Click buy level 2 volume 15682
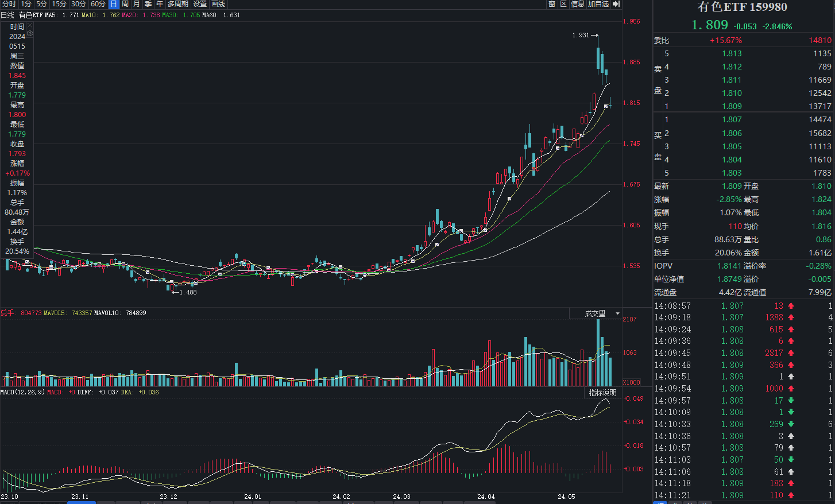This screenshot has height=504, width=835. click(820, 133)
